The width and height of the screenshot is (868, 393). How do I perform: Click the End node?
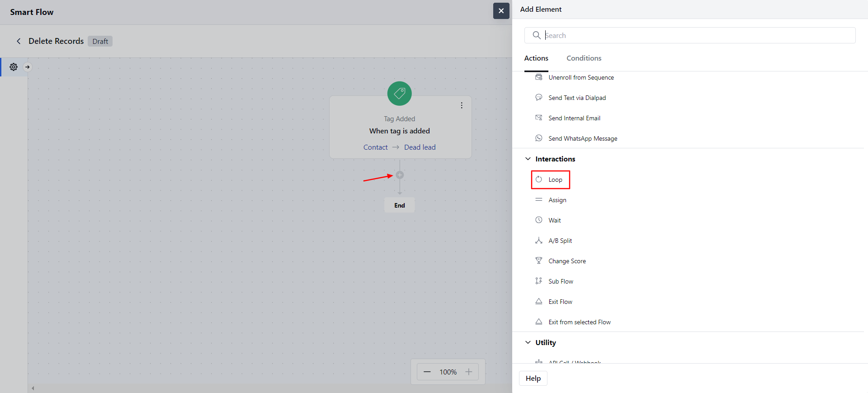pos(400,205)
